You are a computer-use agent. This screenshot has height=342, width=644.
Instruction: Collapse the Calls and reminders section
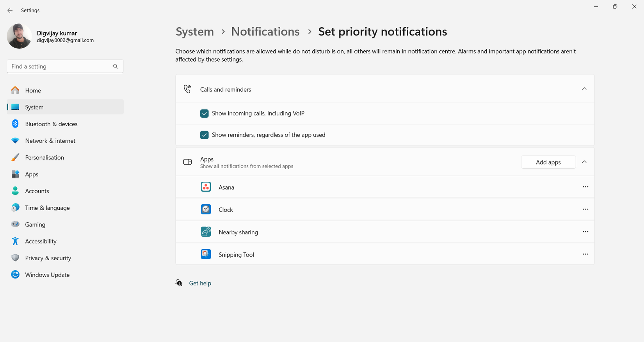[x=584, y=89]
